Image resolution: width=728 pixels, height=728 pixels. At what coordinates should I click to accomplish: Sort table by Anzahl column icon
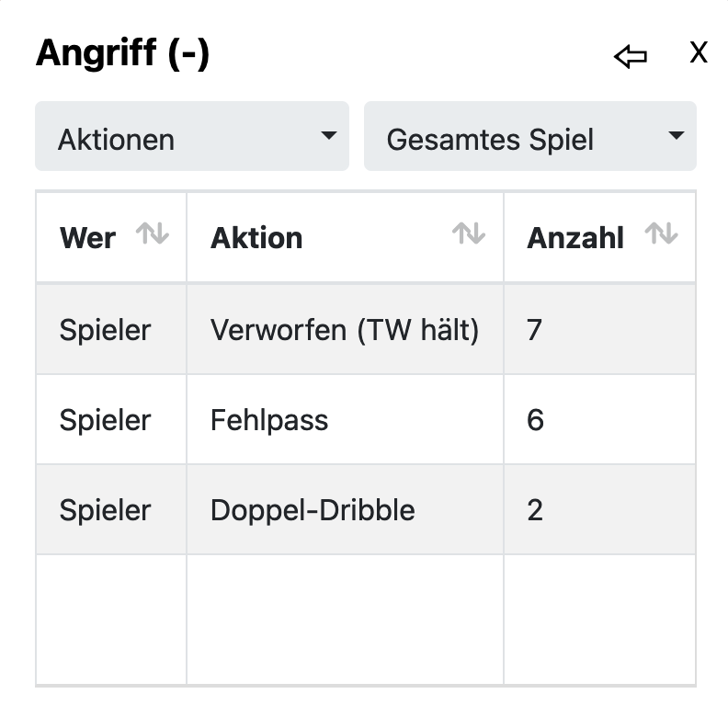[661, 234]
